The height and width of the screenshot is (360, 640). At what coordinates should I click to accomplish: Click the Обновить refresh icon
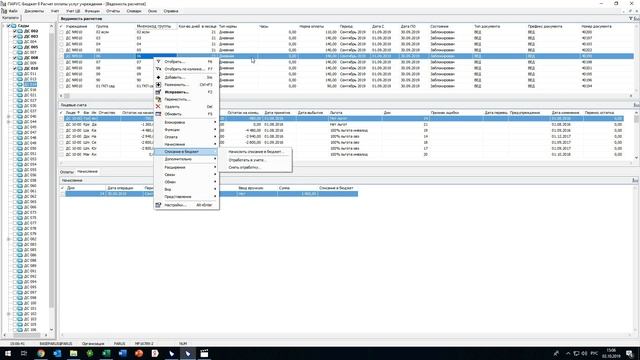click(x=158, y=114)
